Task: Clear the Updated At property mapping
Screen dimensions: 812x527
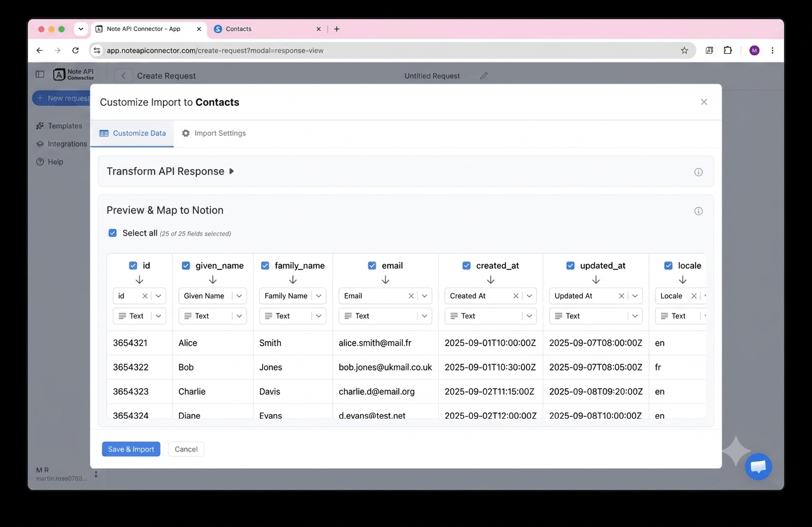Action: (621, 296)
